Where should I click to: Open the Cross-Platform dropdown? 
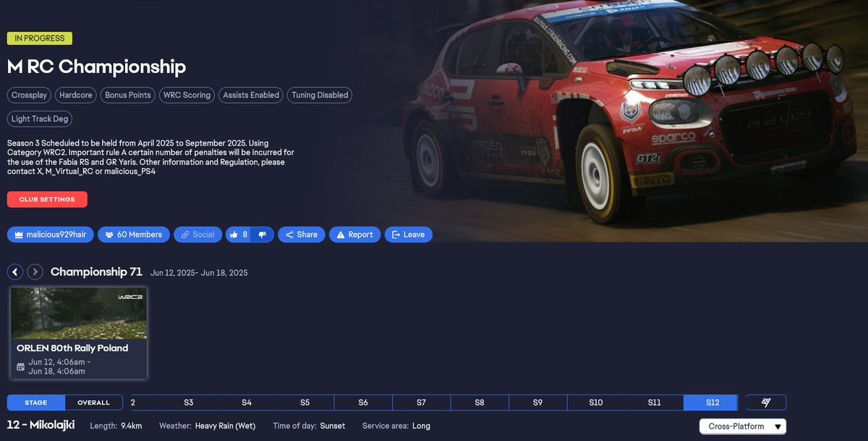(743, 427)
